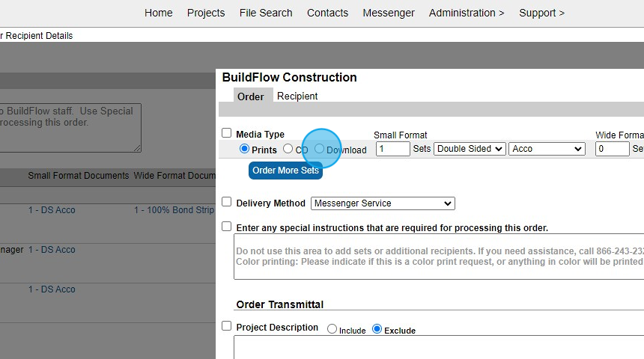Expand the Support menu
This screenshot has width=644, height=359.
(x=541, y=13)
